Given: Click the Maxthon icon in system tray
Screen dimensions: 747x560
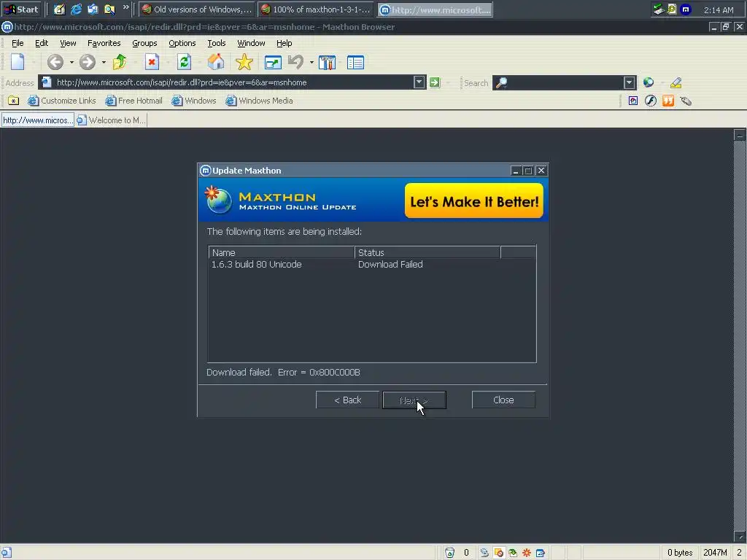Looking at the screenshot, I should pyautogui.click(x=686, y=9).
